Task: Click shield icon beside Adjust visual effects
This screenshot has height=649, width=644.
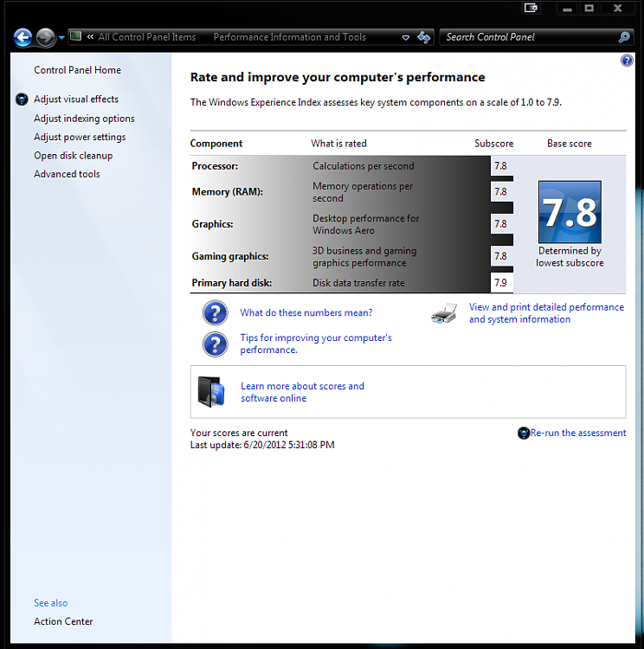Action: pos(22,100)
